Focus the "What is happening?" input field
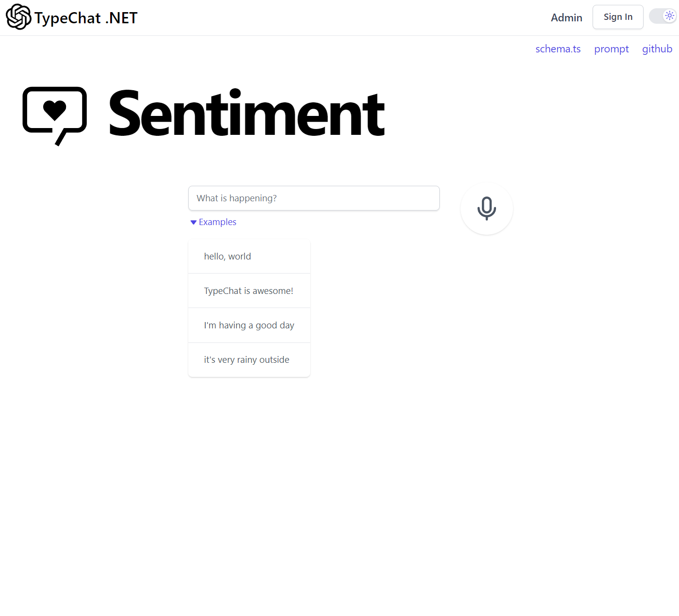This screenshot has width=679, height=616. (x=314, y=198)
